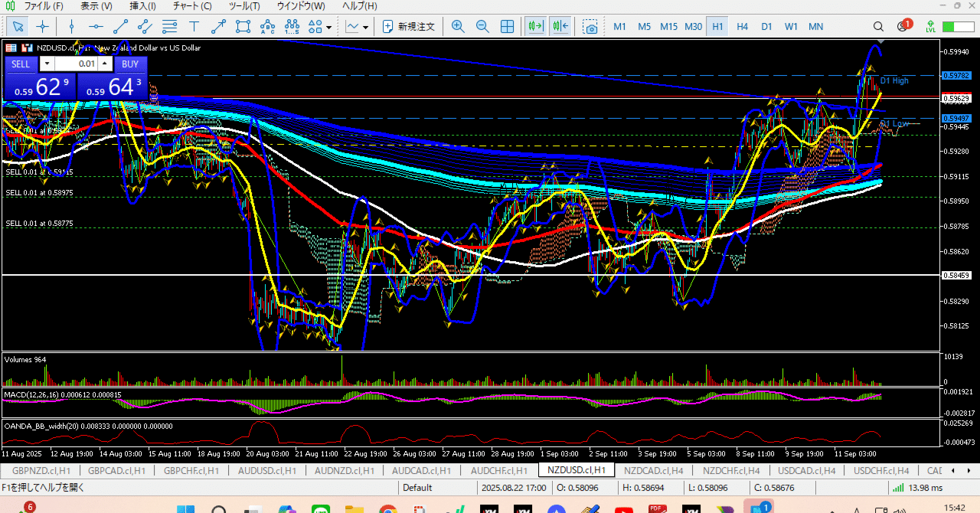Select the rectangle shapes tool

243,26
